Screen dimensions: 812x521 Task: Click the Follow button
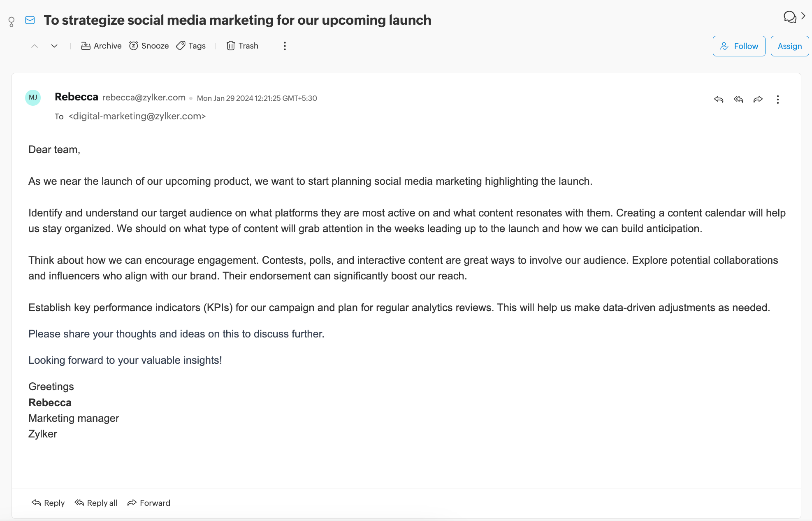(739, 46)
